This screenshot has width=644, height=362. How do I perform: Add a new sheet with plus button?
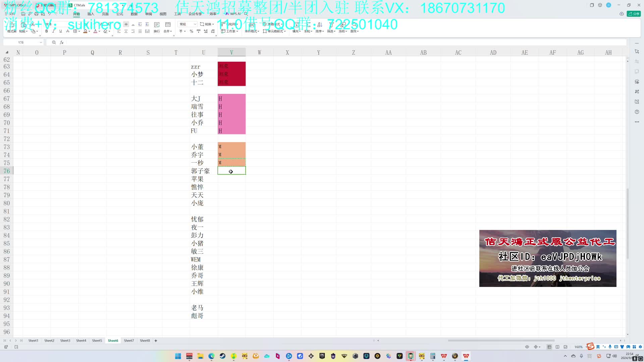click(x=156, y=341)
